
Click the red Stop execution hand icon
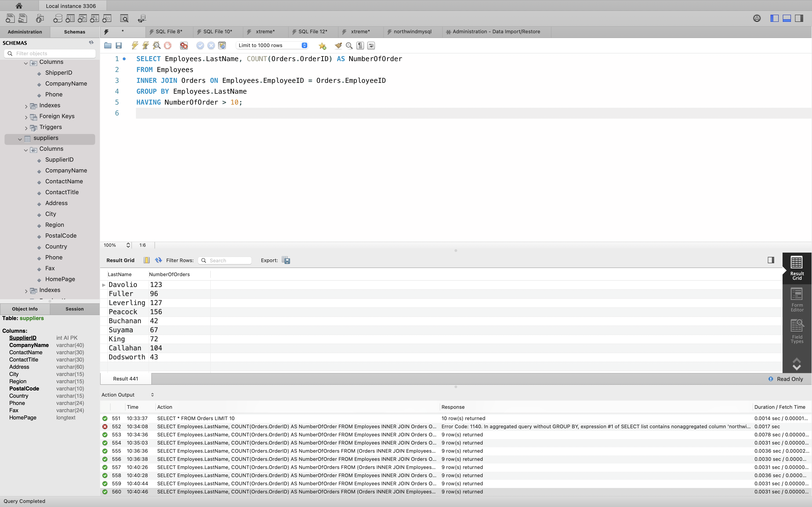point(168,45)
